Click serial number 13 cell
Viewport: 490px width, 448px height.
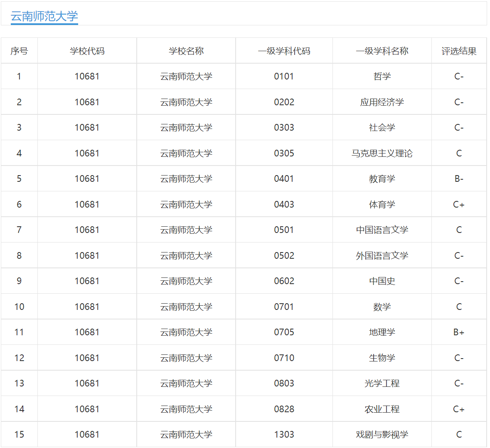coord(19,383)
